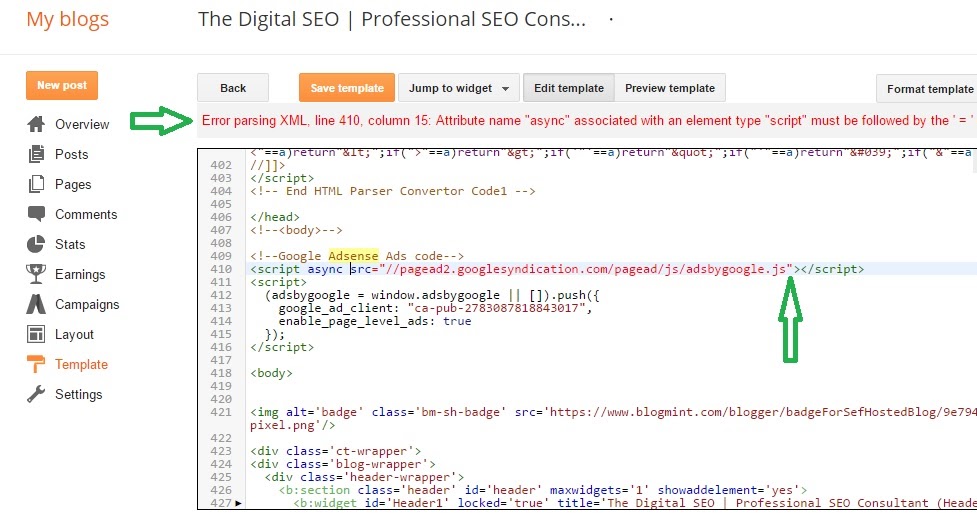
Task: Click the My blogs link
Action: point(67,19)
